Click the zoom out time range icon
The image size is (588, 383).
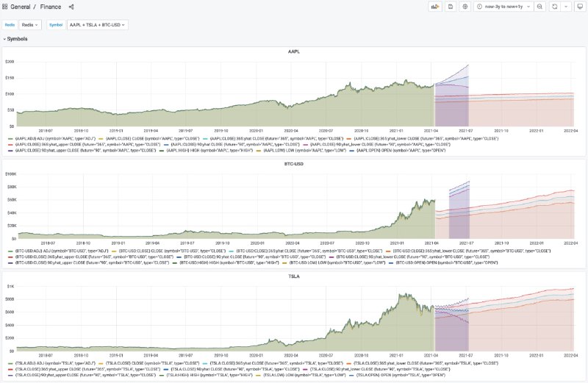[x=539, y=7]
